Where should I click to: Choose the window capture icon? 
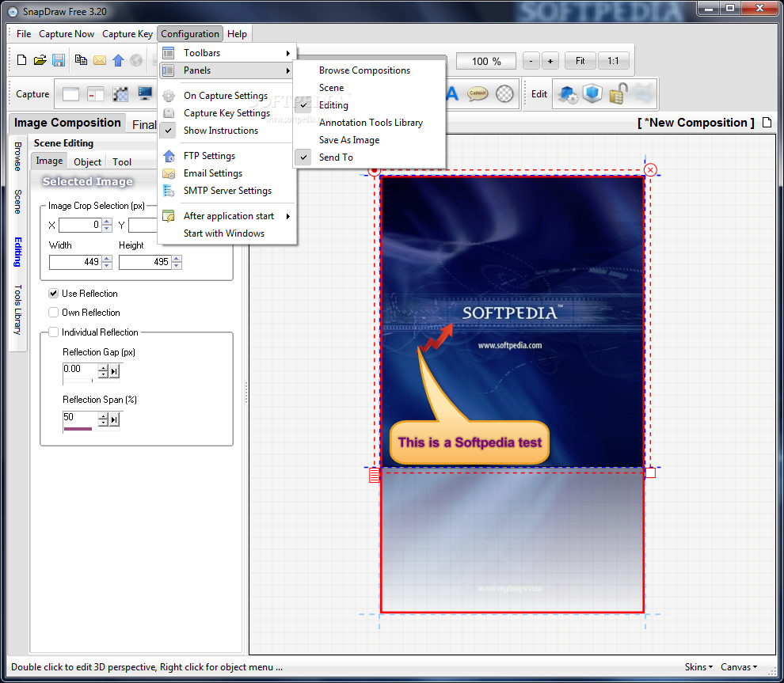(x=70, y=94)
